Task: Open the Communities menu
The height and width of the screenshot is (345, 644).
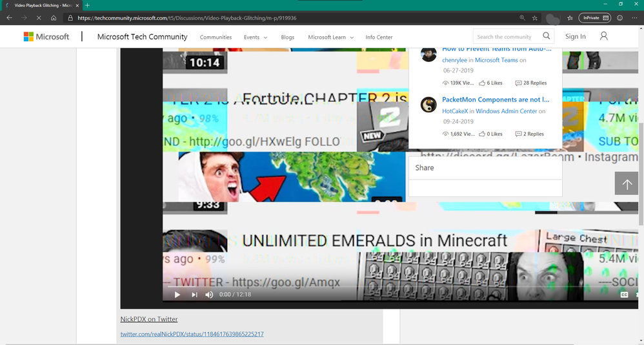Action: click(x=216, y=37)
